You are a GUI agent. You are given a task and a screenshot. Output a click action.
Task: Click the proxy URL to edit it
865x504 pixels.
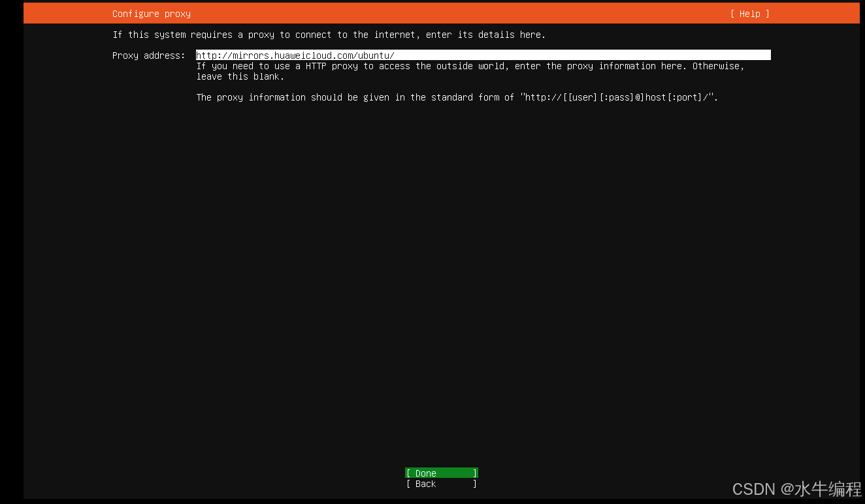294,55
